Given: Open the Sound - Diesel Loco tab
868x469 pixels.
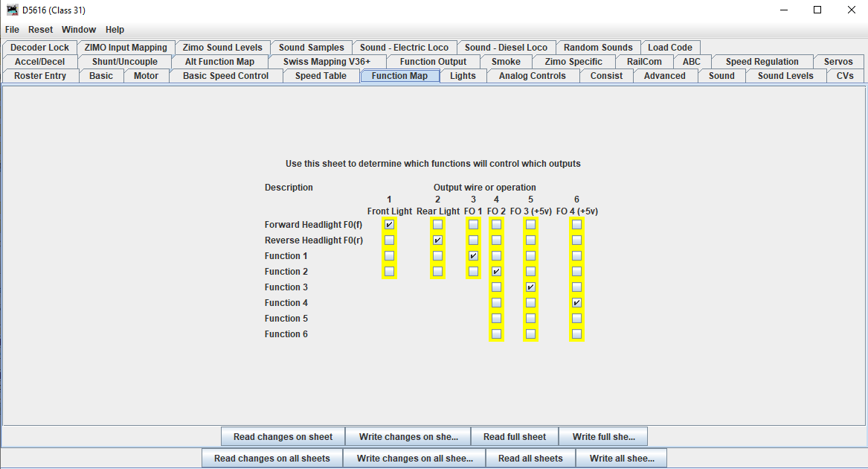Looking at the screenshot, I should click(x=507, y=47).
